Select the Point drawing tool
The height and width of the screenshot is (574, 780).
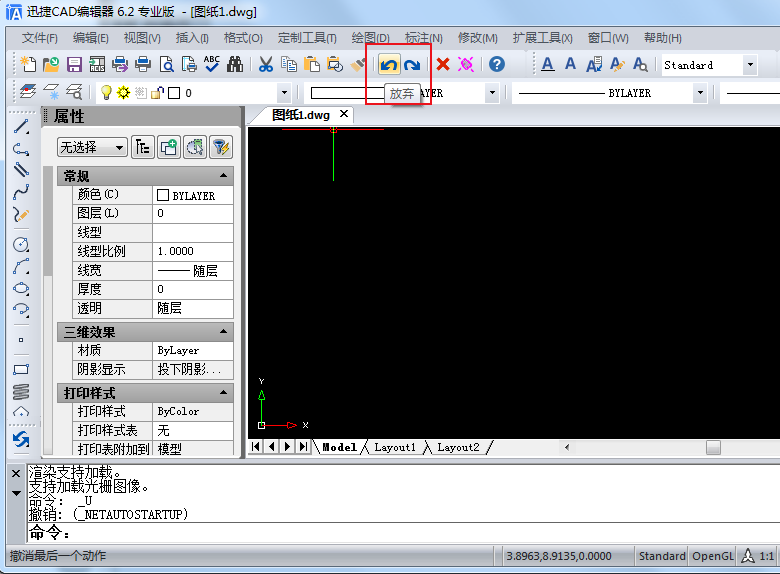click(21, 340)
